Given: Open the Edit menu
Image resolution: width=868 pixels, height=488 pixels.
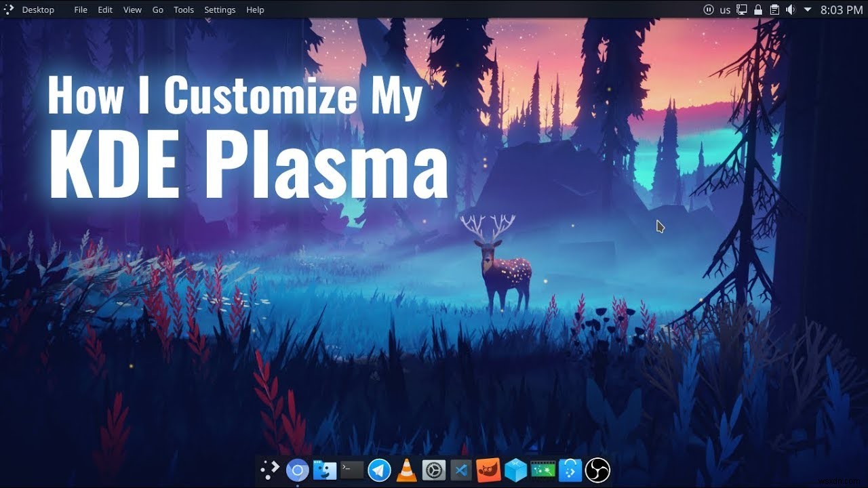Looking at the screenshot, I should click(x=105, y=9).
